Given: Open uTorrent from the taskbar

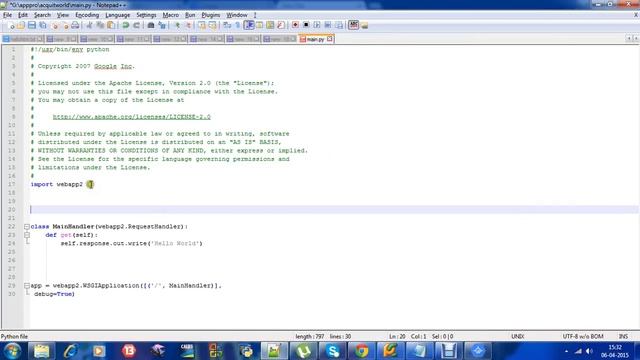Looking at the screenshot, I should point(303,351).
